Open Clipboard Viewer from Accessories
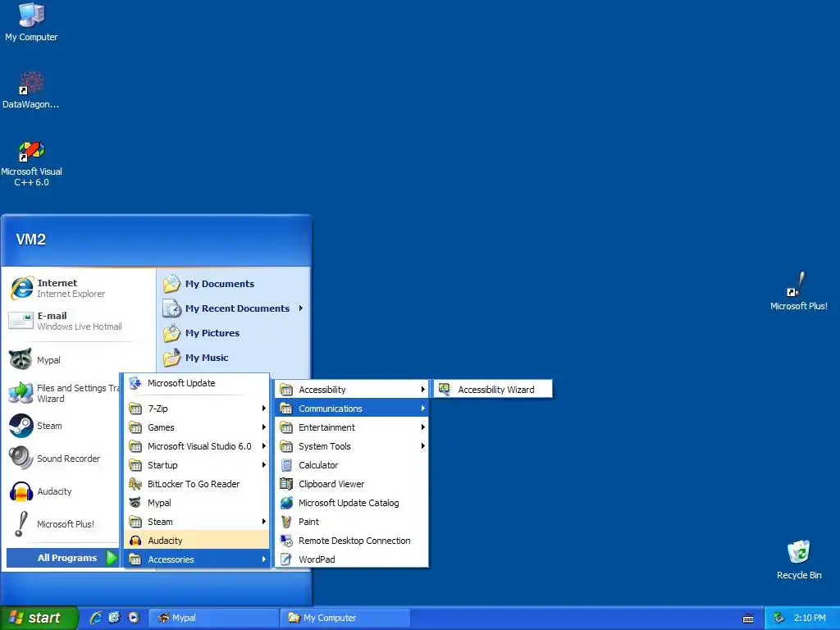The width and height of the screenshot is (840, 630). point(351,484)
